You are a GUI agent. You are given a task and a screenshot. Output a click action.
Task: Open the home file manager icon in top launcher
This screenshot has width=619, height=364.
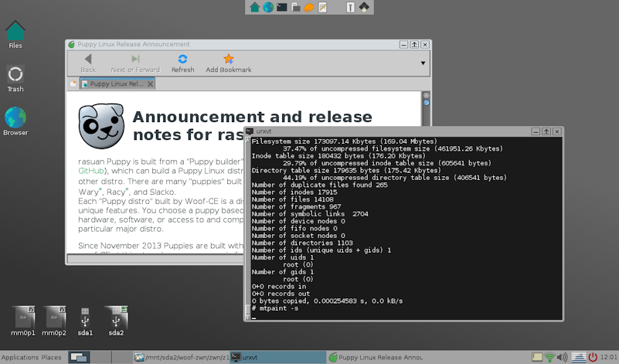click(x=254, y=7)
